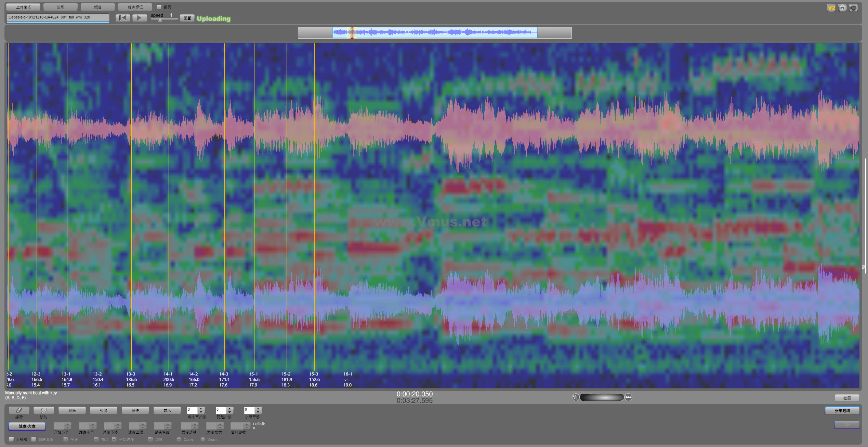The height and width of the screenshot is (447, 868).
Task: Increase beats per measure (每小节拍数) stepper
Action: pyautogui.click(x=201, y=408)
